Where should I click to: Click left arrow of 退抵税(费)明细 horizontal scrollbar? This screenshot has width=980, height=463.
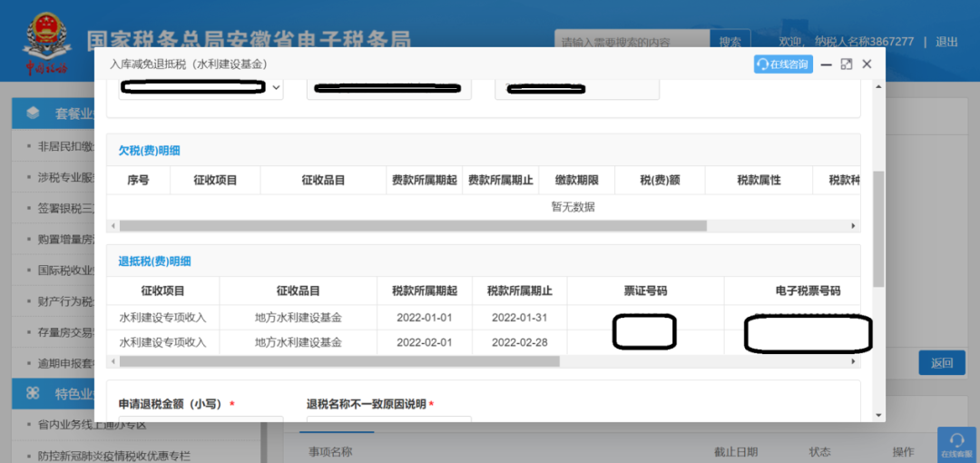(113, 361)
